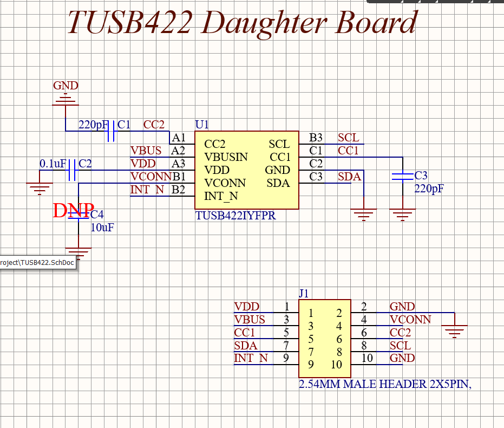This screenshot has width=504, height=428.
Task: Click the 2.54MM MALE HEADER 2X5PIN text
Action: (x=385, y=384)
